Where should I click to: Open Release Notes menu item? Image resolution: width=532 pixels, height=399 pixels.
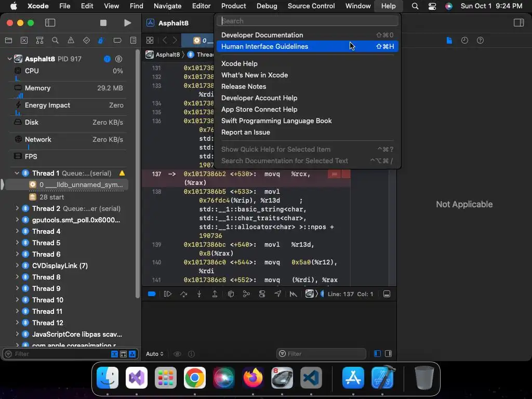point(308,87)
